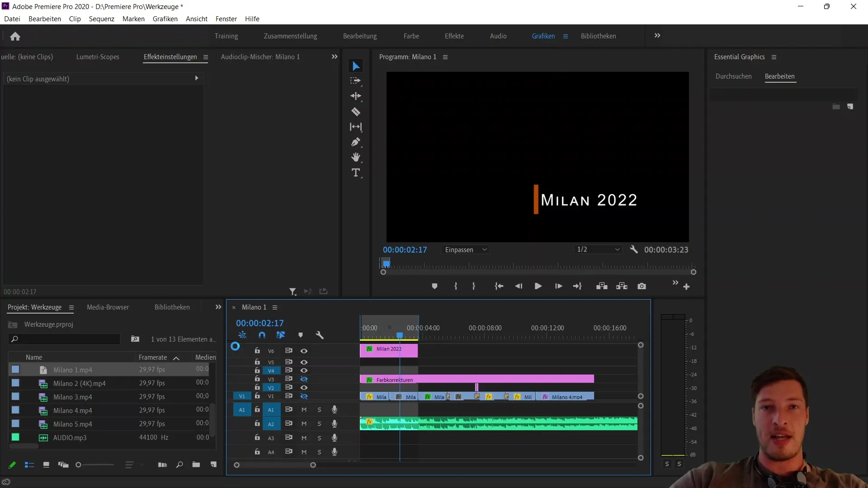Select the Track Select Forward tool
This screenshot has width=868, height=488.
[356, 81]
